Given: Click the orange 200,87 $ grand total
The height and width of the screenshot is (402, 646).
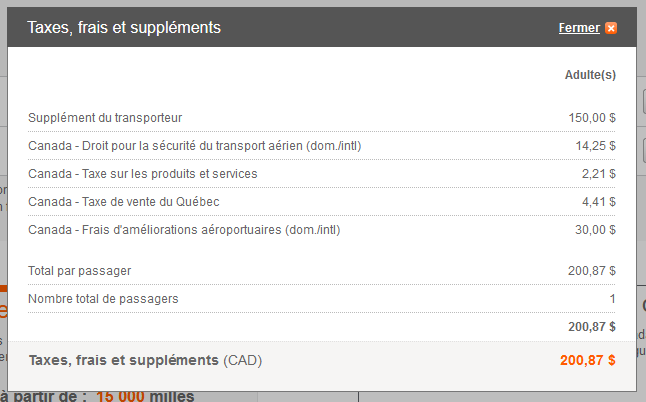Looking at the screenshot, I should tap(587, 360).
